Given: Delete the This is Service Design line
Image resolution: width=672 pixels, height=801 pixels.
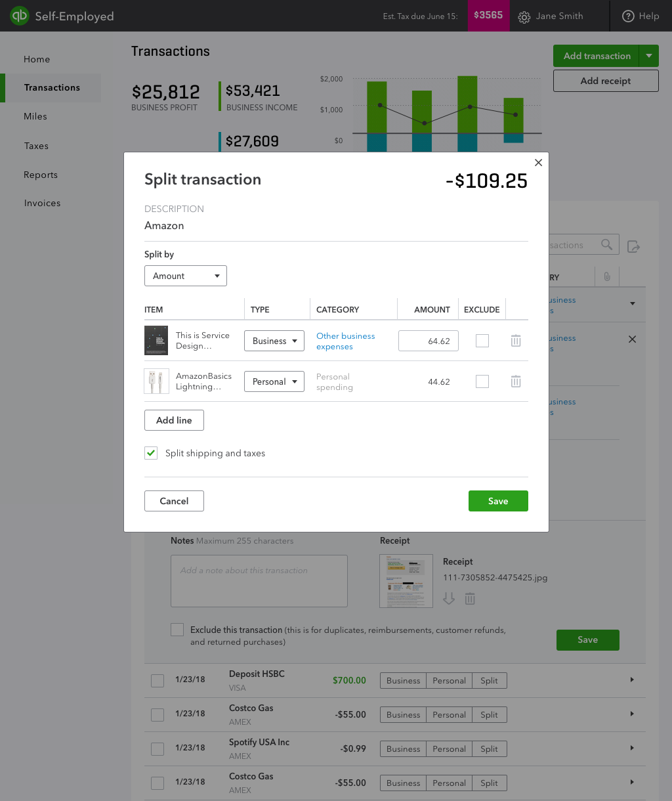Looking at the screenshot, I should [x=516, y=341].
